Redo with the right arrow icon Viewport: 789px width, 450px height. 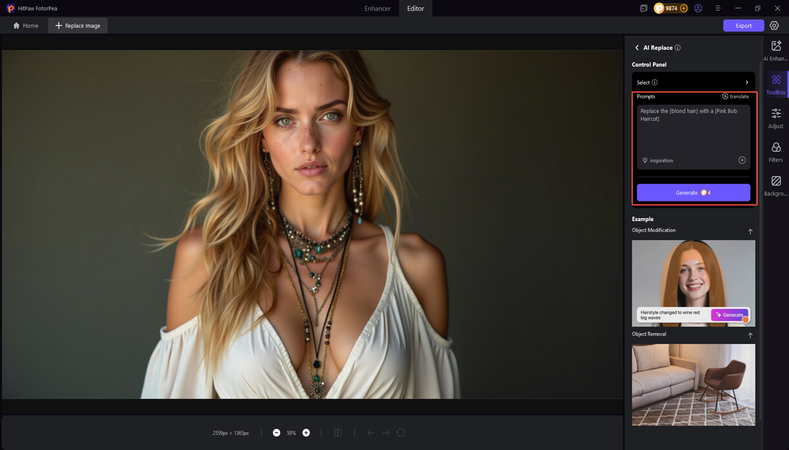[385, 433]
